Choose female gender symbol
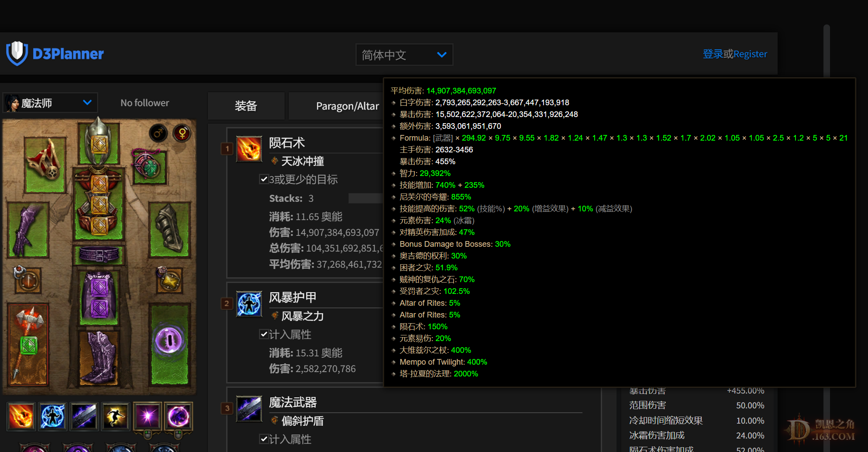The height and width of the screenshot is (452, 868). click(x=182, y=133)
